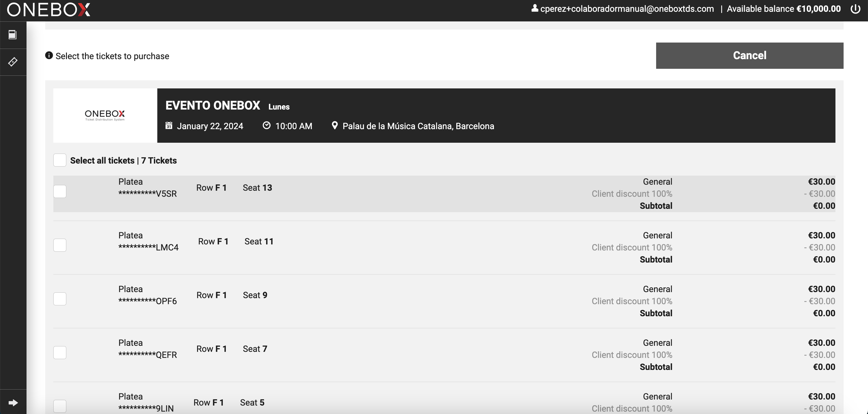Click the Seat 7 label
Viewport: 868px width, 414px height.
coord(255,349)
